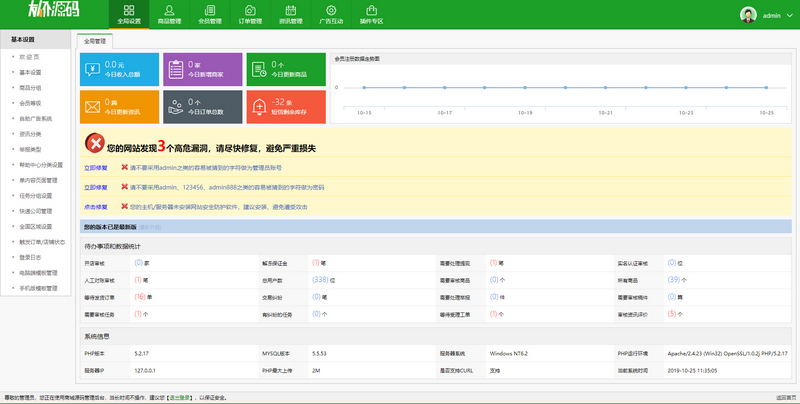
Task: Click the (1) count for 解冻保证金
Action: click(x=316, y=263)
